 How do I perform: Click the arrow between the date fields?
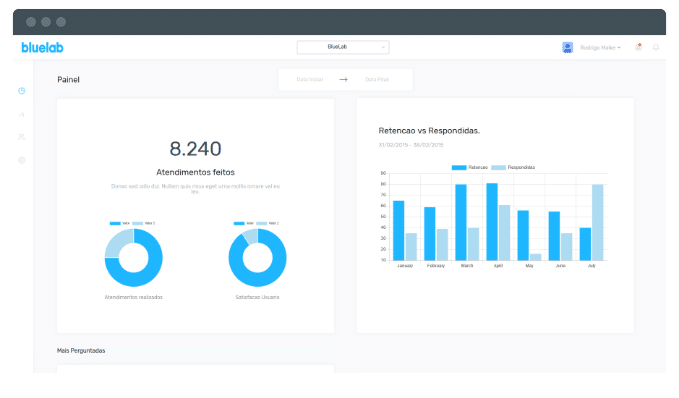tap(343, 79)
